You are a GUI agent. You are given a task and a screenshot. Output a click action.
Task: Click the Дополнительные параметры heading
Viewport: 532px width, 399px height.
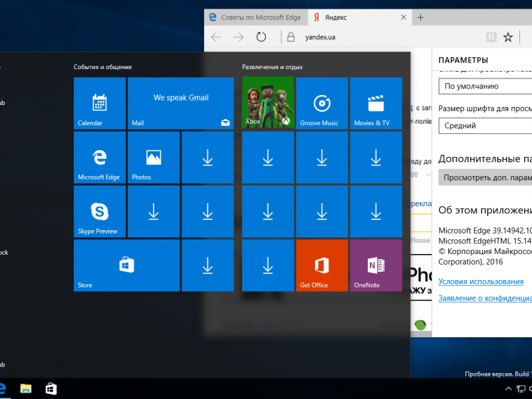pyautogui.click(x=485, y=159)
